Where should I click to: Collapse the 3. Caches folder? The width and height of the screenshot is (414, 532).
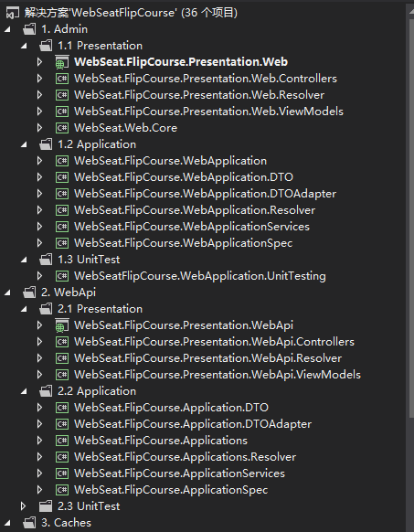7,523
